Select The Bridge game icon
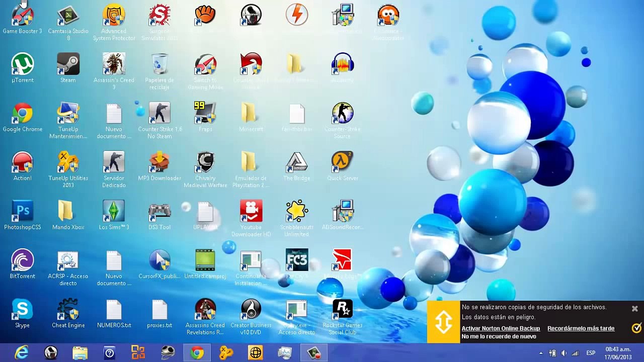 [297, 166]
